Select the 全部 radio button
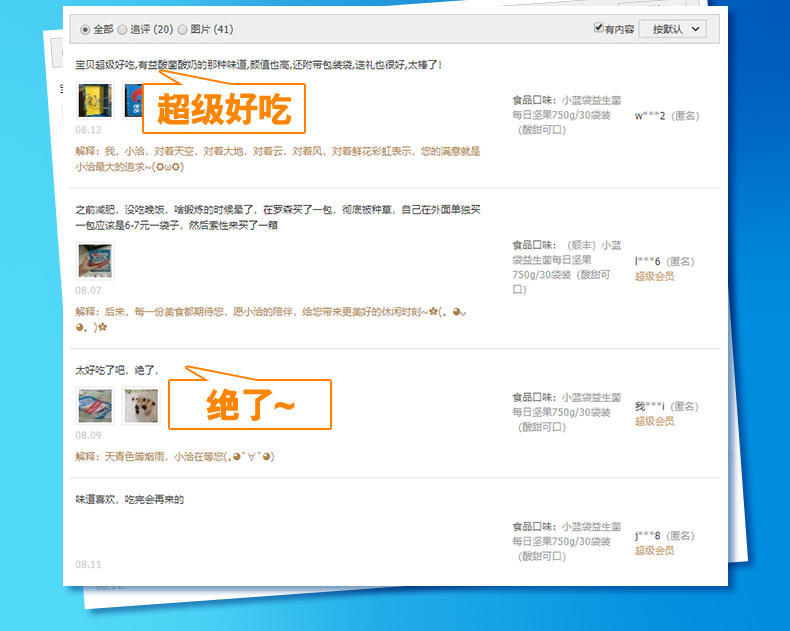Screen dimensions: 790x631 (x=86, y=30)
